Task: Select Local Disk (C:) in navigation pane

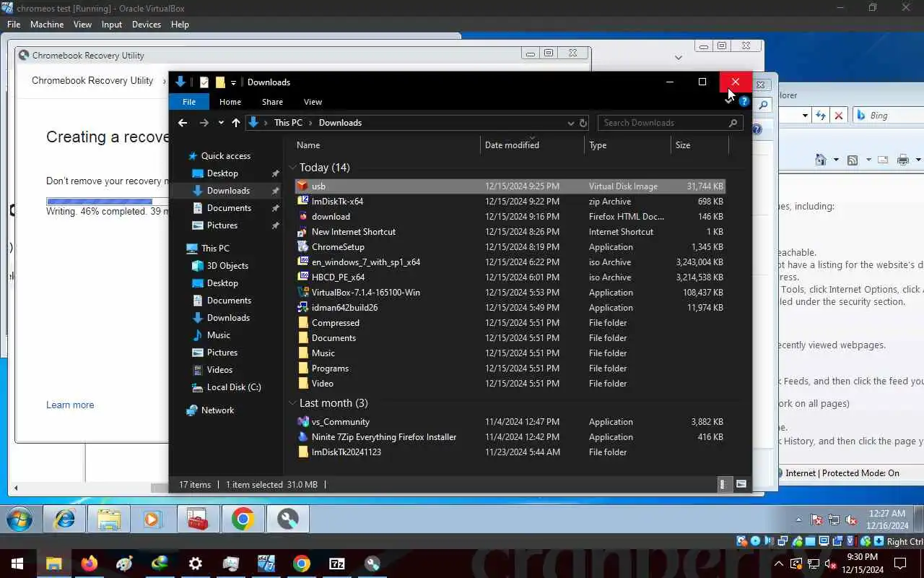Action: pyautogui.click(x=226, y=387)
